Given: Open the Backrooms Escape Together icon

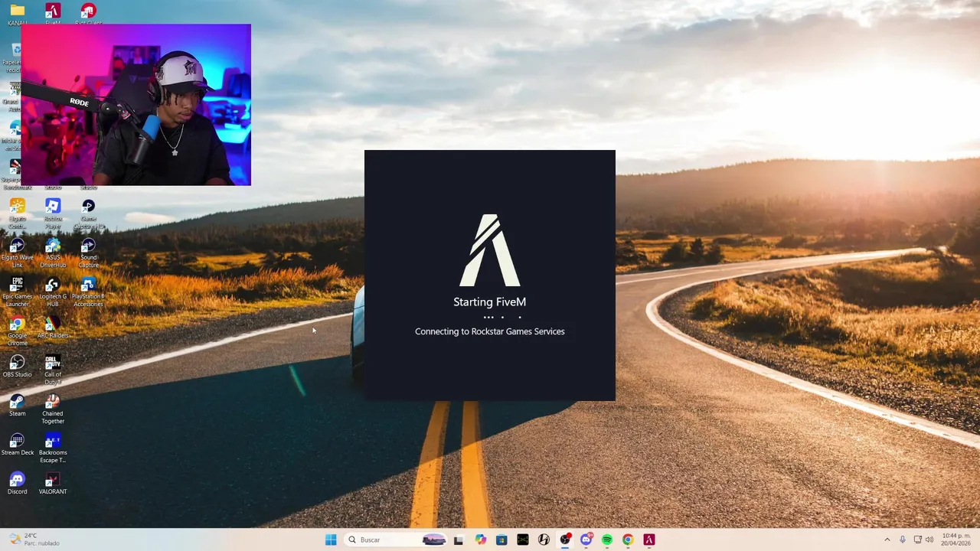Looking at the screenshot, I should click(x=53, y=448).
